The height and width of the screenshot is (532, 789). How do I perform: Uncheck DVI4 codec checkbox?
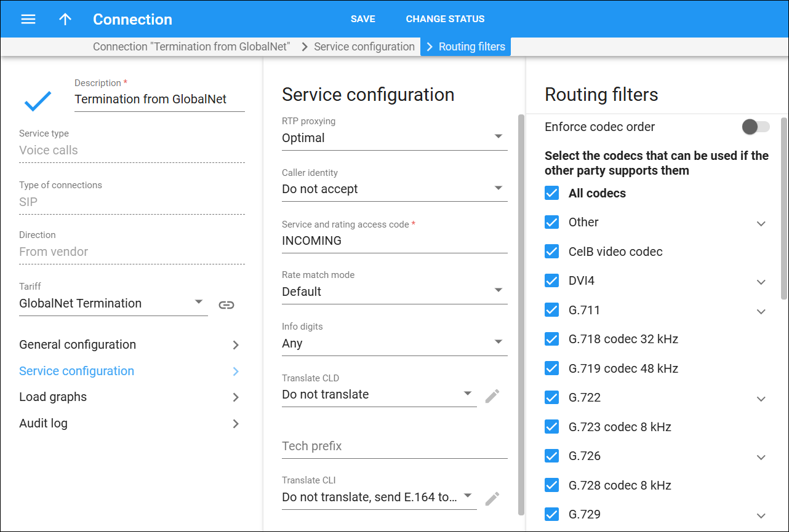point(551,280)
